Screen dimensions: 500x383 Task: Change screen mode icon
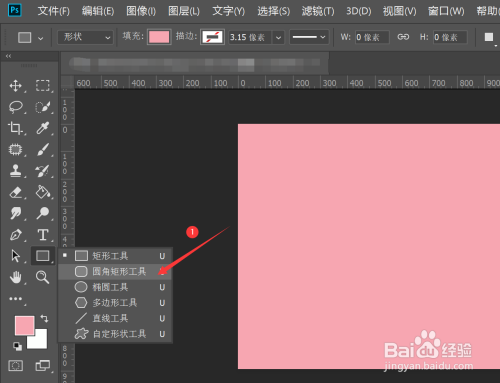pos(43,365)
